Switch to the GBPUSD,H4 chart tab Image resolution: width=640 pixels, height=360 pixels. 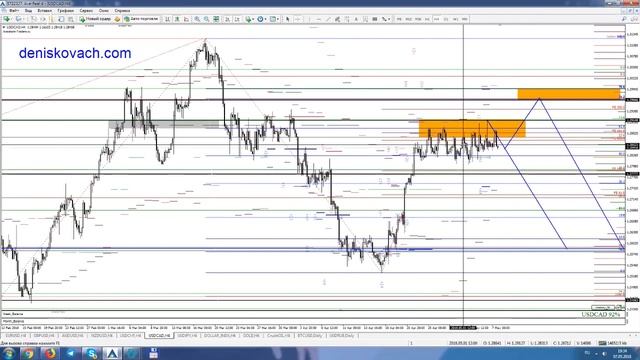[x=44, y=335]
